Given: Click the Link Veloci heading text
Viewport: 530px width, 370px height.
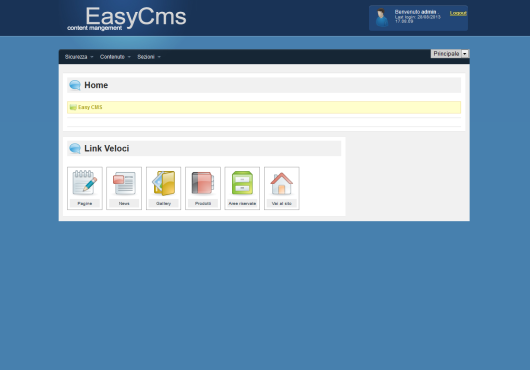Looking at the screenshot, I should point(106,148).
